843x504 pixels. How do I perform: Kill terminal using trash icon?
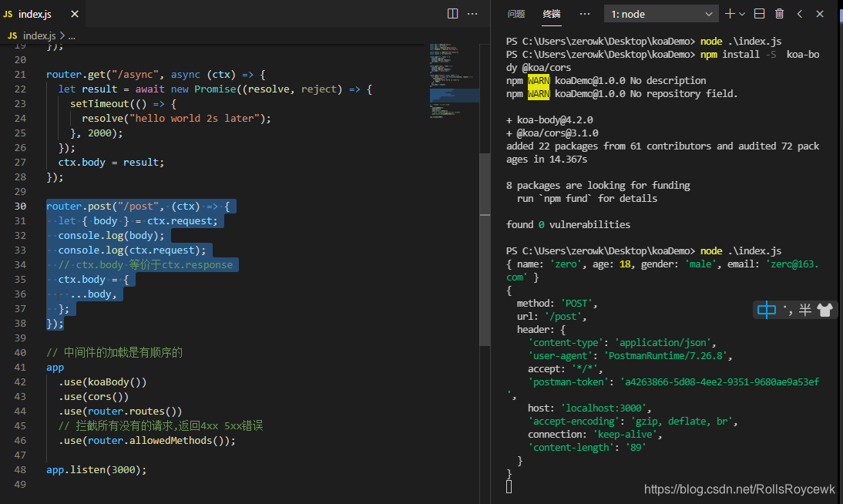tap(780, 14)
